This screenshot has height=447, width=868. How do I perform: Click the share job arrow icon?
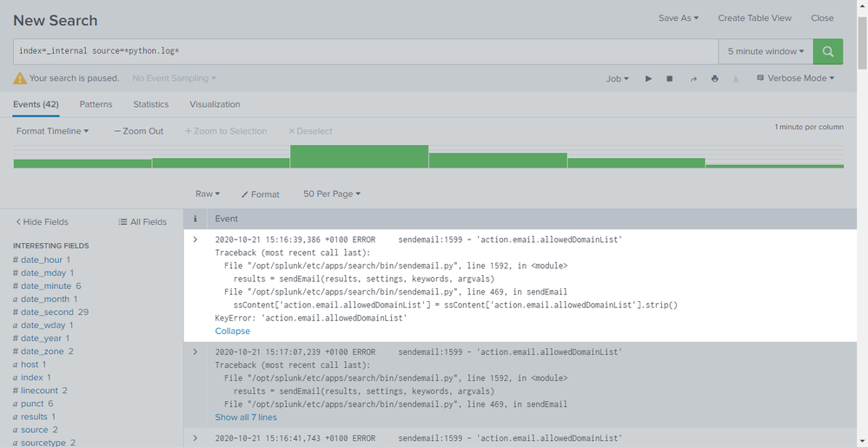693,79
